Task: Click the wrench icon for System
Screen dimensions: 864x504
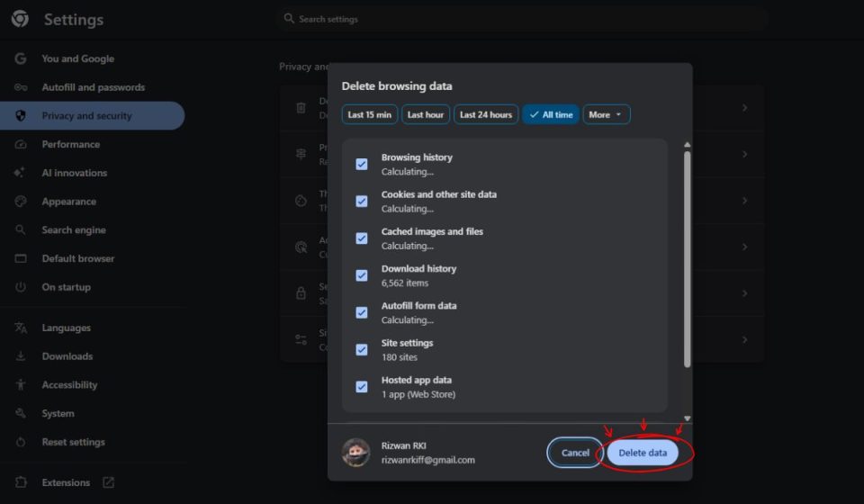Action: point(21,413)
